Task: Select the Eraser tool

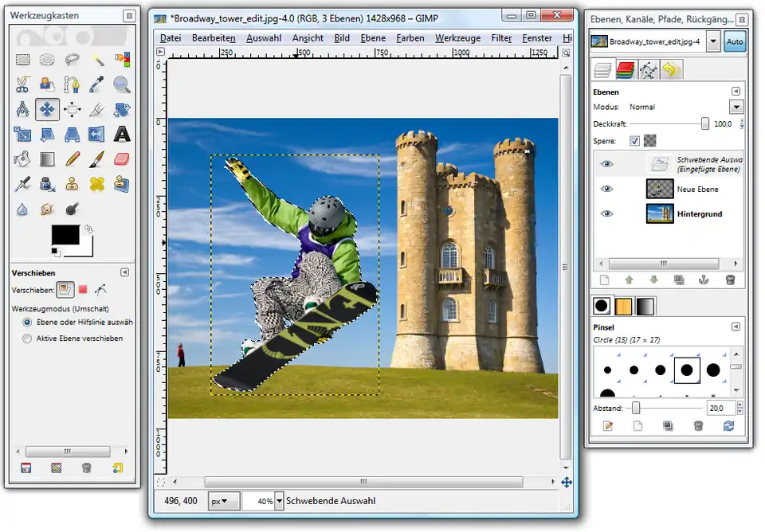Action: 121,158
